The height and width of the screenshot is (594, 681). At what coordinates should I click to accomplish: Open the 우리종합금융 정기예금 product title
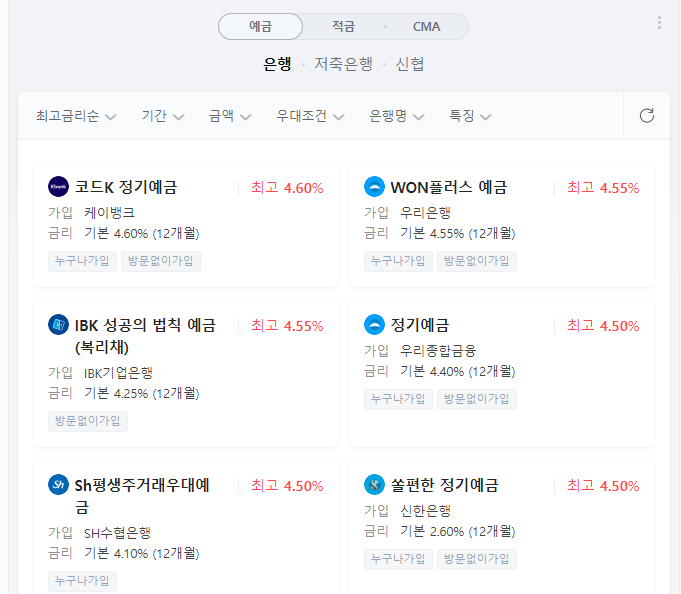(420, 325)
